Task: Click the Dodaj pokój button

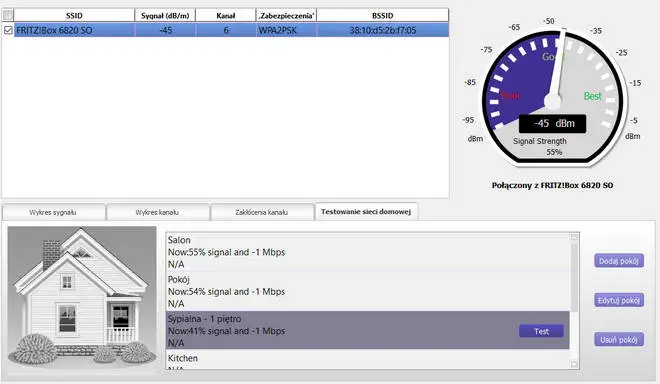Action: click(x=619, y=261)
